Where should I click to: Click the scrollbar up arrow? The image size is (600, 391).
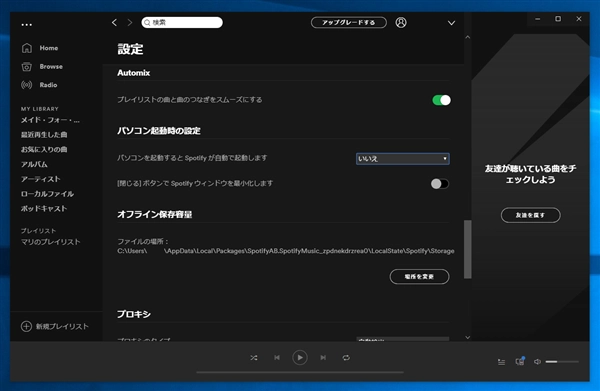[x=468, y=37]
